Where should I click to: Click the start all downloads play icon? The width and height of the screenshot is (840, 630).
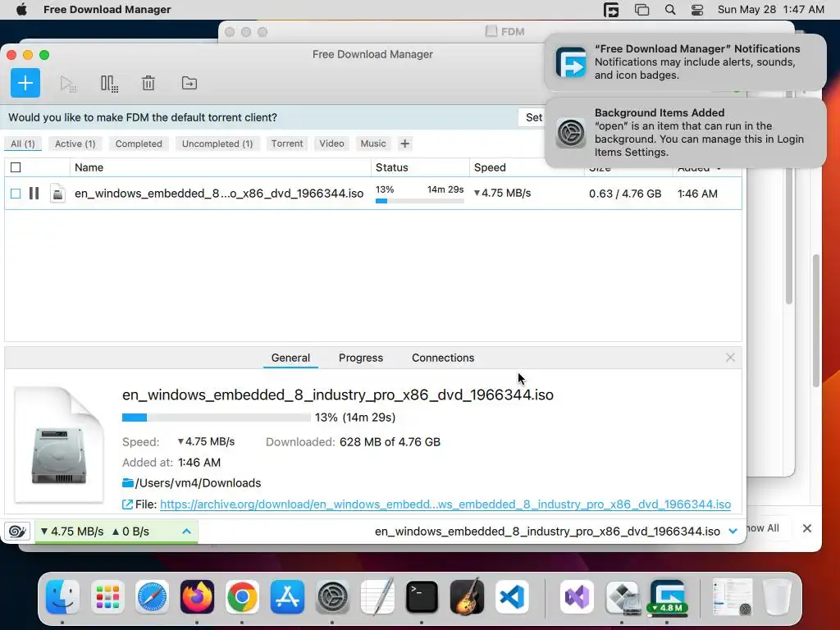[x=68, y=84]
